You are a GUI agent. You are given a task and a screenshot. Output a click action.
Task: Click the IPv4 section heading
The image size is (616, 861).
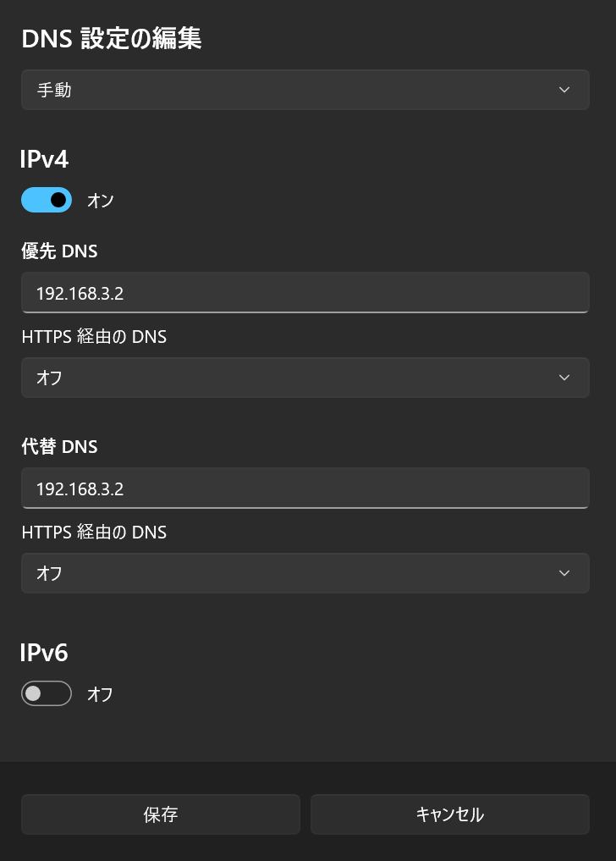pos(44,158)
